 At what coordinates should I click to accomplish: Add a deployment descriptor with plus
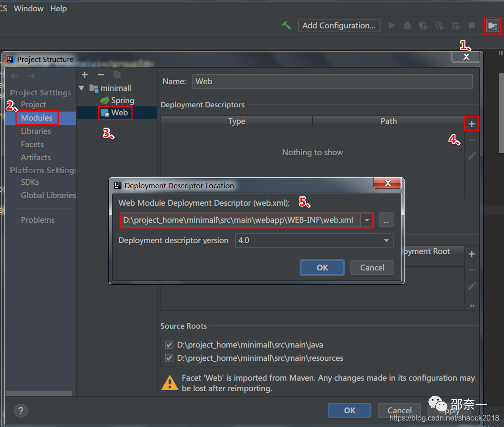(471, 124)
